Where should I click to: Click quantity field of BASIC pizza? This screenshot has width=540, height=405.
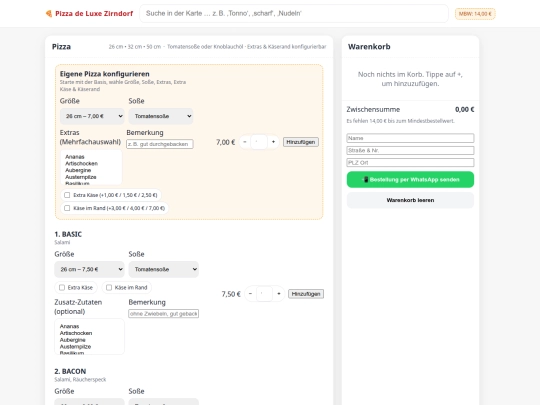tap(264, 294)
